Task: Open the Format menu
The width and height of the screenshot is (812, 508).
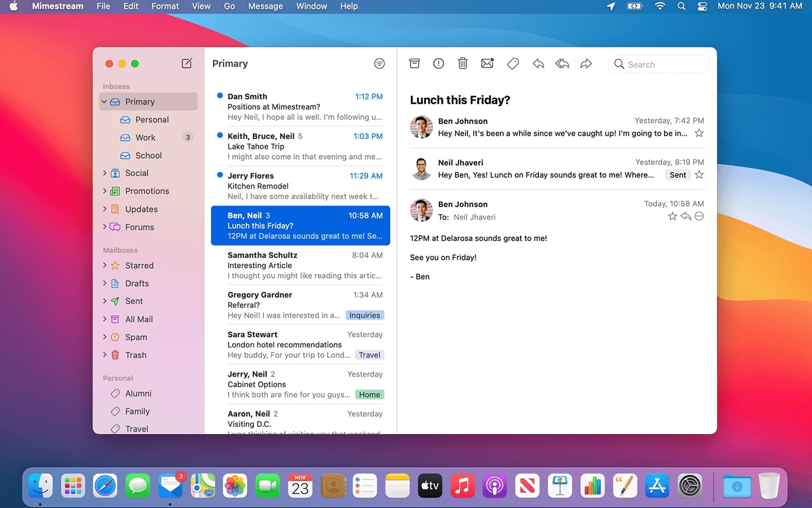Action: [165, 6]
